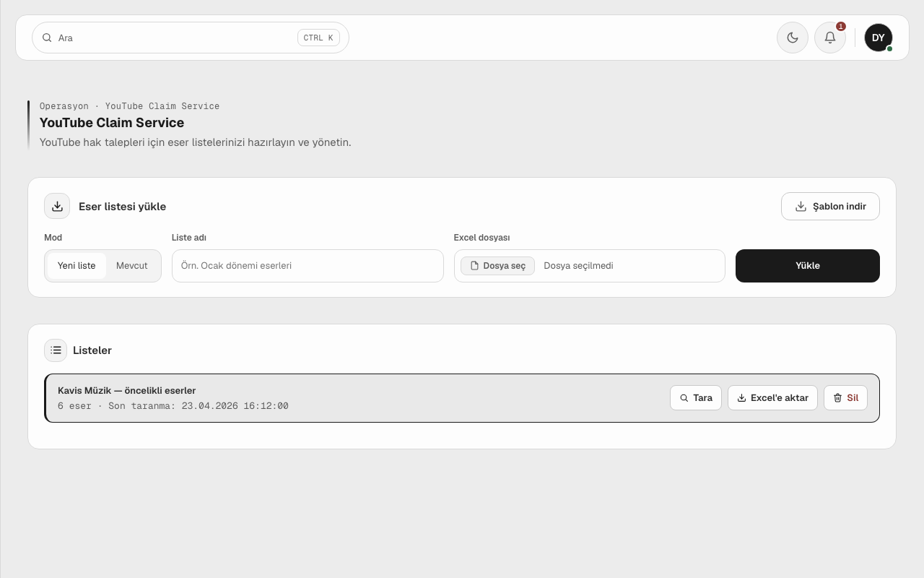Open the DY user avatar menu
This screenshot has width=924, height=578.
[x=879, y=38]
